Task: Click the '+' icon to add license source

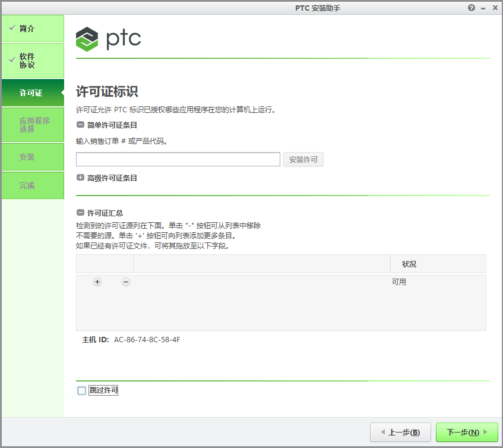Action: (97, 282)
